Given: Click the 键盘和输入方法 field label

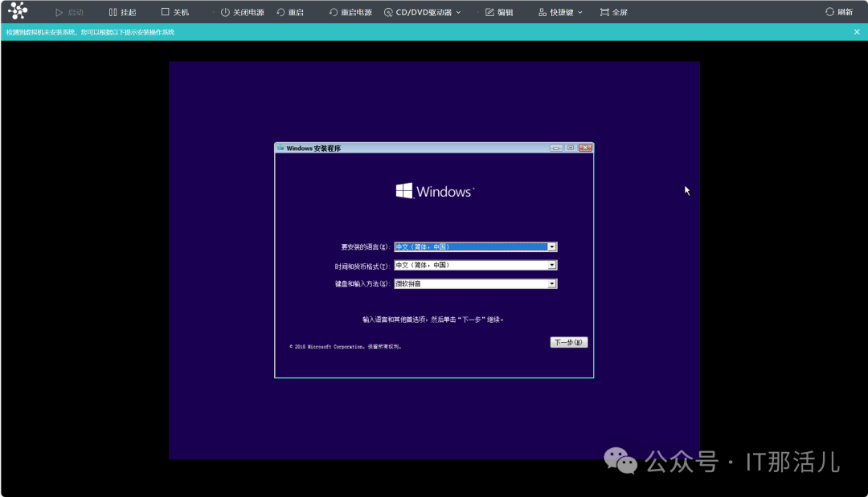Looking at the screenshot, I should (x=362, y=284).
